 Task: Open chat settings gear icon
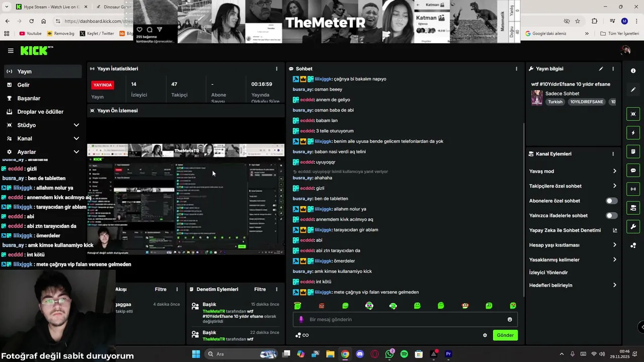(x=485, y=335)
